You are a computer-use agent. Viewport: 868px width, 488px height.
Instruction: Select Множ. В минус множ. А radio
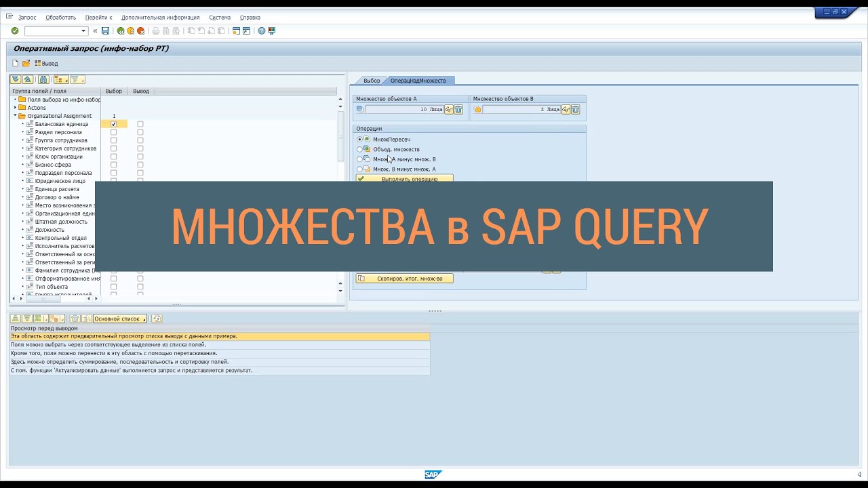tap(360, 169)
